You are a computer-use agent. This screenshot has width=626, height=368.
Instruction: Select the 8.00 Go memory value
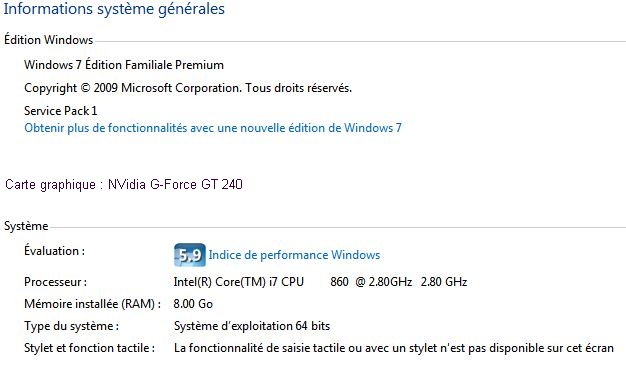(193, 304)
